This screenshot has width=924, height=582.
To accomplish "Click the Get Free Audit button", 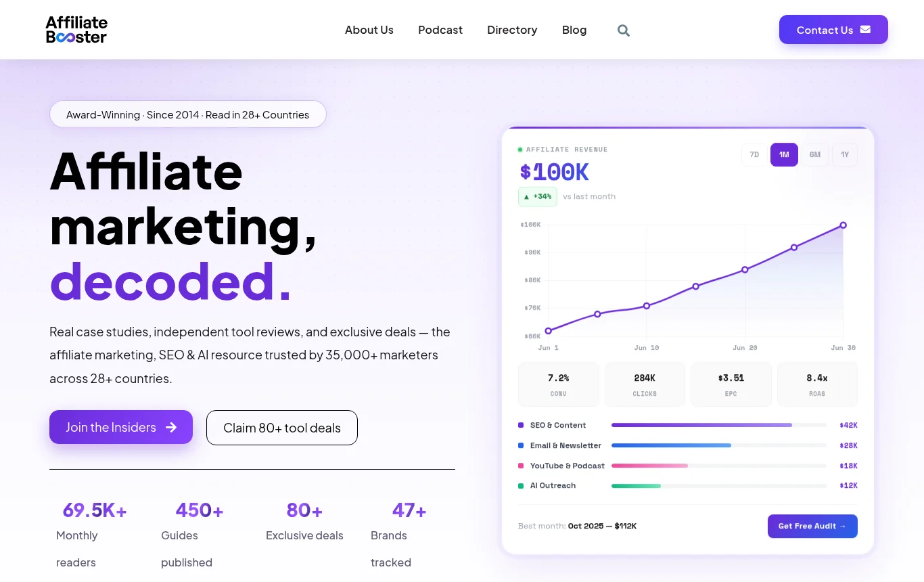I will pyautogui.click(x=812, y=526).
